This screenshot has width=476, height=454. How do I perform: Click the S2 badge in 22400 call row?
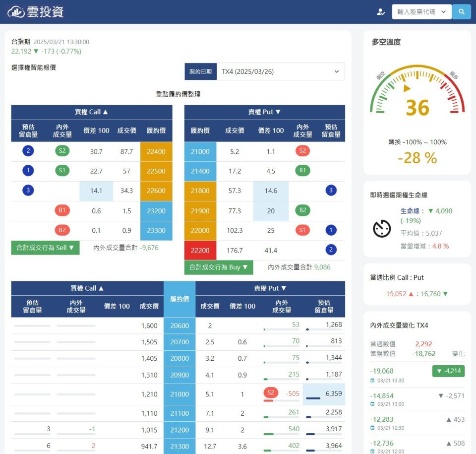pyautogui.click(x=62, y=151)
